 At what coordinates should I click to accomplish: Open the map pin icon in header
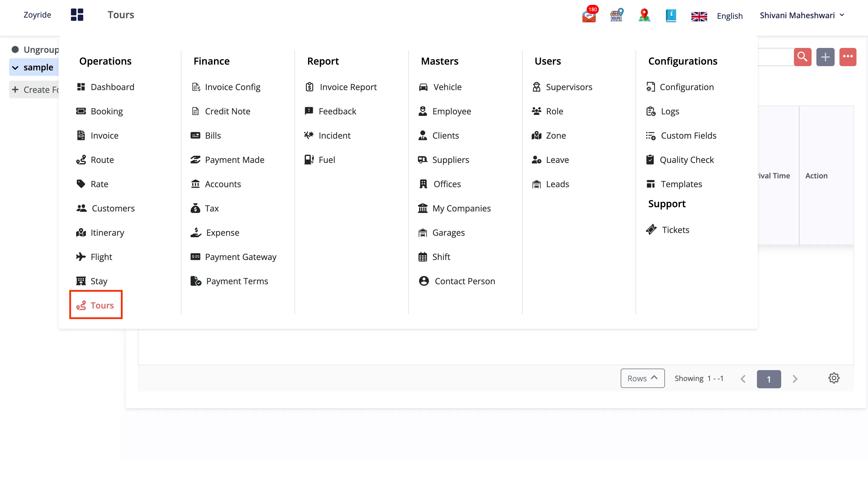(644, 15)
